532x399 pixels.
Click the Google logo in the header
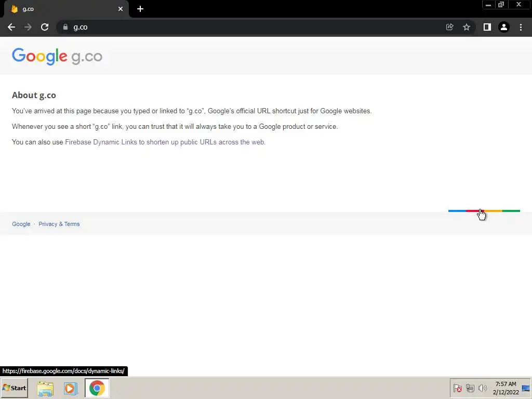click(39, 56)
